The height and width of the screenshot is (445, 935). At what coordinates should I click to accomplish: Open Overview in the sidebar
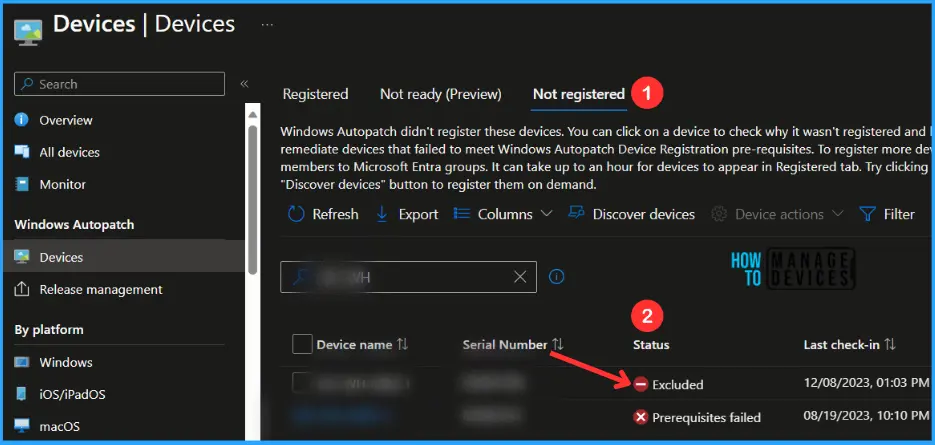point(66,120)
